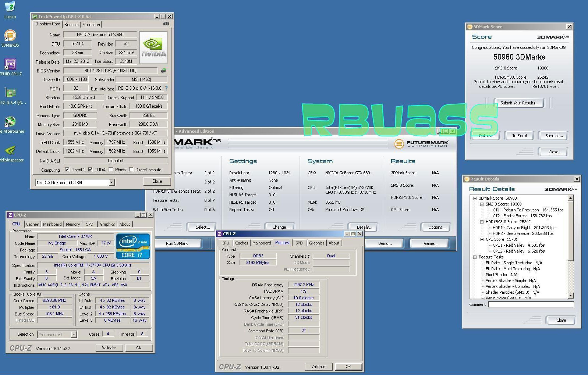This screenshot has width=588, height=375.
Task: Switch to the Sensors tab in GPU-Z
Action: pos(71,25)
